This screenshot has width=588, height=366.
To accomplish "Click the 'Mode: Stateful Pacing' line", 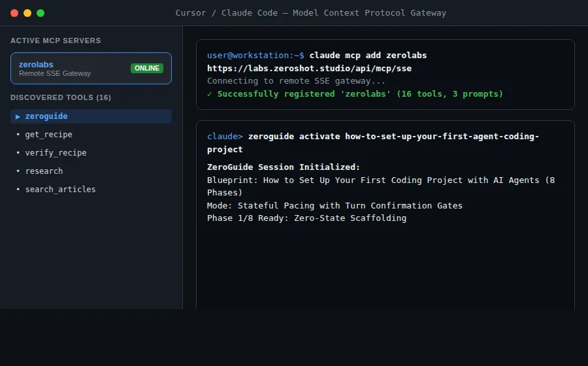I will coord(335,206).
